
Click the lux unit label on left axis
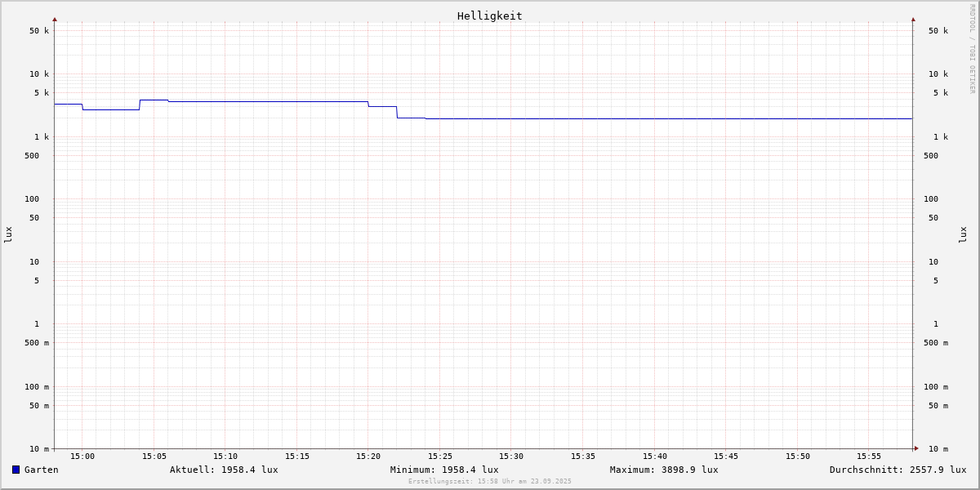click(x=8, y=235)
